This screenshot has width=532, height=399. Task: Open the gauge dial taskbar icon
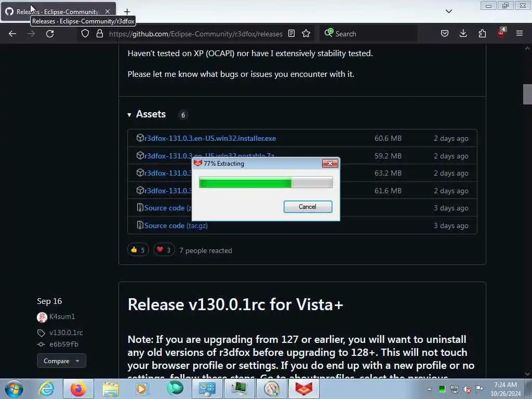click(271, 389)
